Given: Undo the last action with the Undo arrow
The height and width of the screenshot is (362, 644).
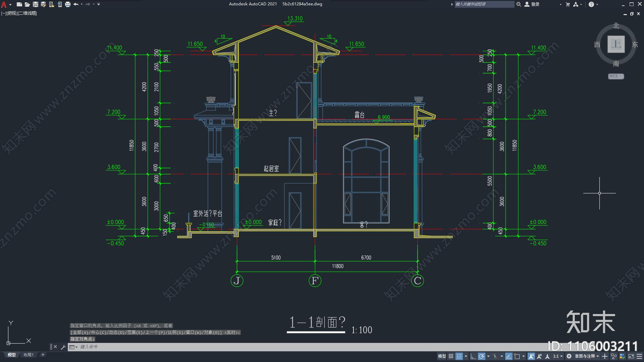Looking at the screenshot, I should coord(76,4).
